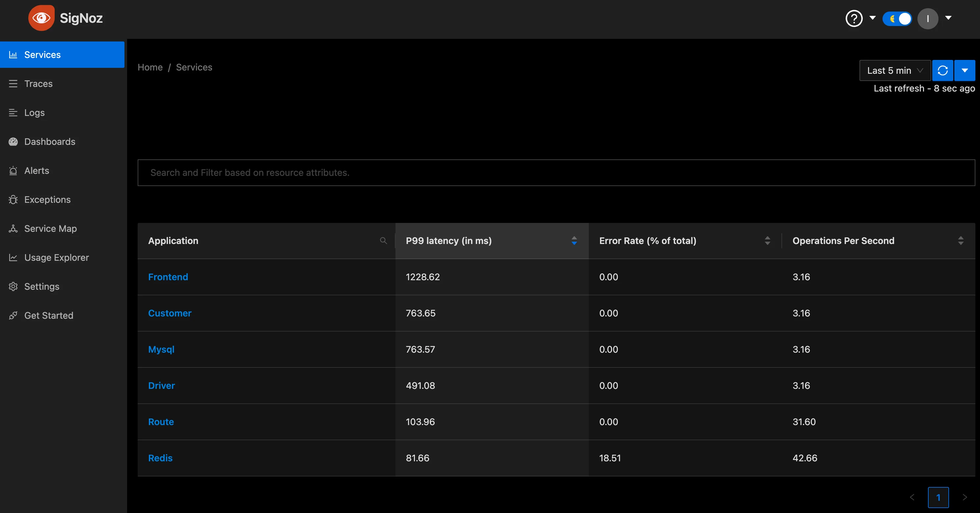
Task: Click the Traces list icon in sidebar
Action: point(13,84)
